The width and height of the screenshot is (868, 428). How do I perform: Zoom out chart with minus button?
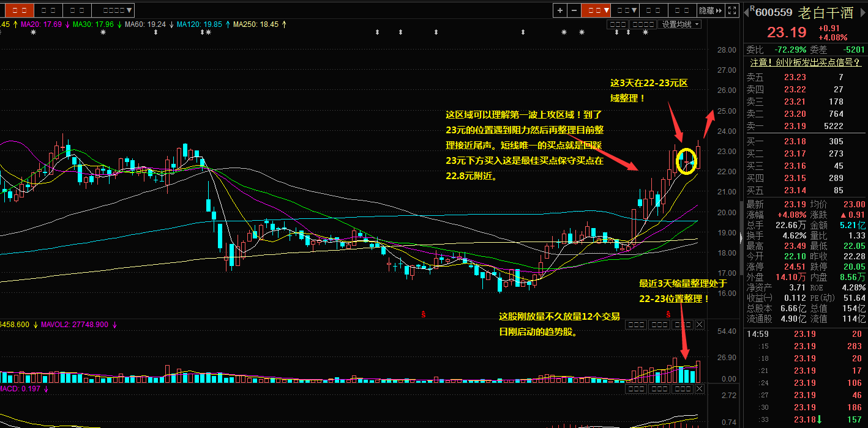[574, 10]
